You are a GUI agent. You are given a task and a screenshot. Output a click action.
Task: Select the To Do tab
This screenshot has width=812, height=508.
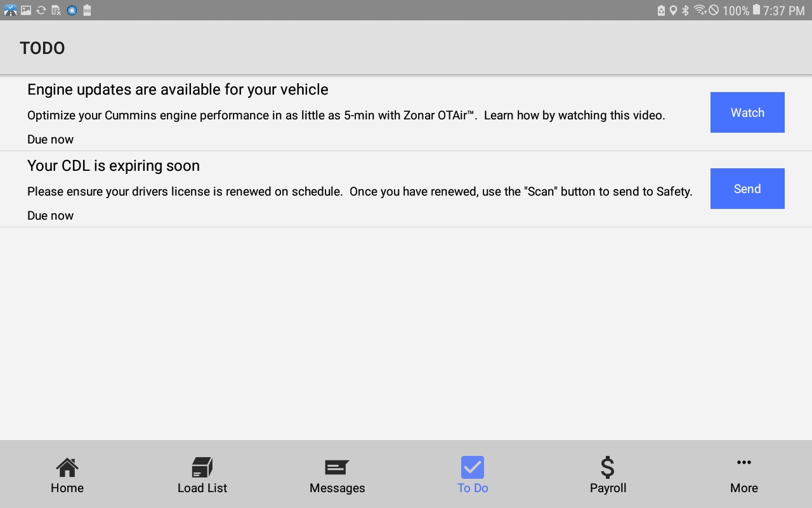point(473,475)
